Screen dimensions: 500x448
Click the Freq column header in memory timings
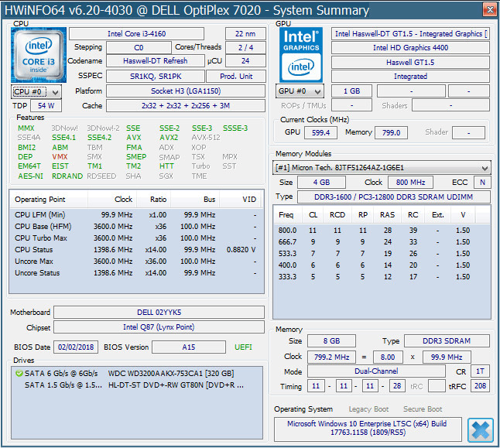[286, 215]
